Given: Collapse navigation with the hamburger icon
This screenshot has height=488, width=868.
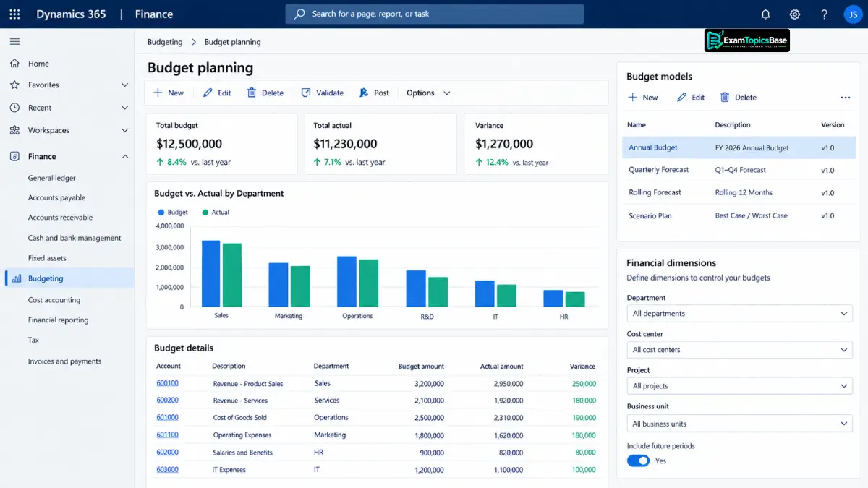Looking at the screenshot, I should [x=14, y=42].
